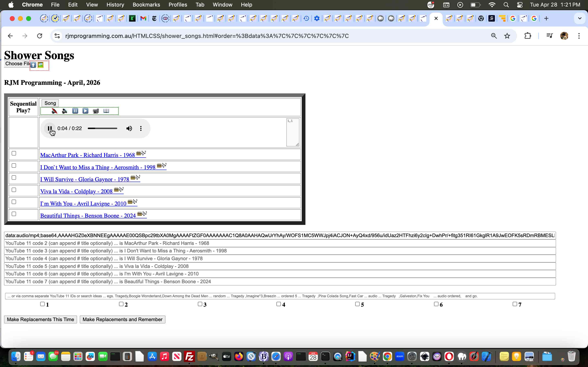This screenshot has height=367, width=588.
Task: Open the audio player three-dot menu
Action: click(x=141, y=128)
